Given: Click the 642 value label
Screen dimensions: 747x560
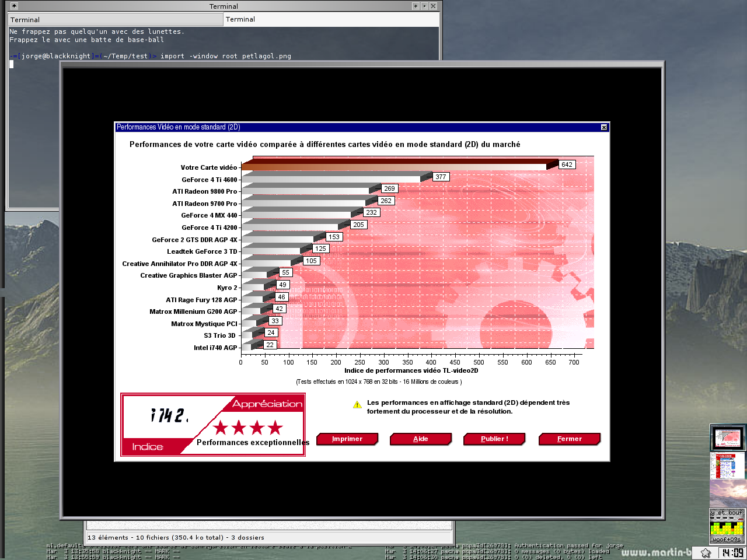Looking at the screenshot, I should 567,164.
